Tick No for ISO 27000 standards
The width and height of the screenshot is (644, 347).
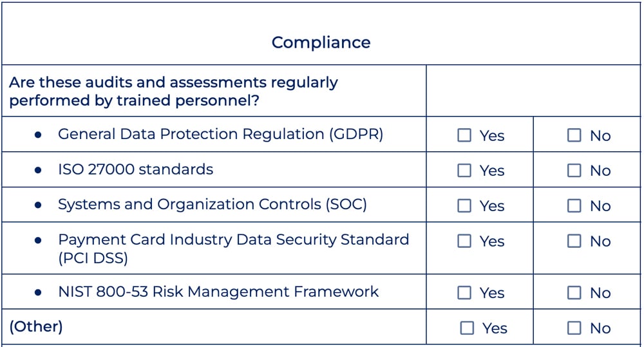[x=574, y=171]
